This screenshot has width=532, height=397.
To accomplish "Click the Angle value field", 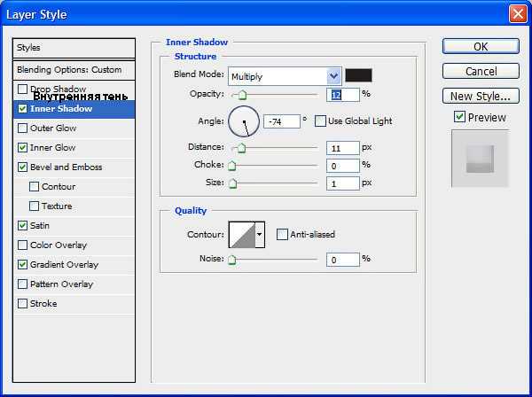I will 282,121.
